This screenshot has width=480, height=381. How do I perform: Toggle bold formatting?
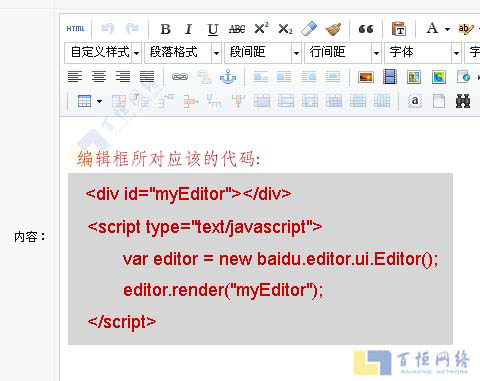coord(165,29)
